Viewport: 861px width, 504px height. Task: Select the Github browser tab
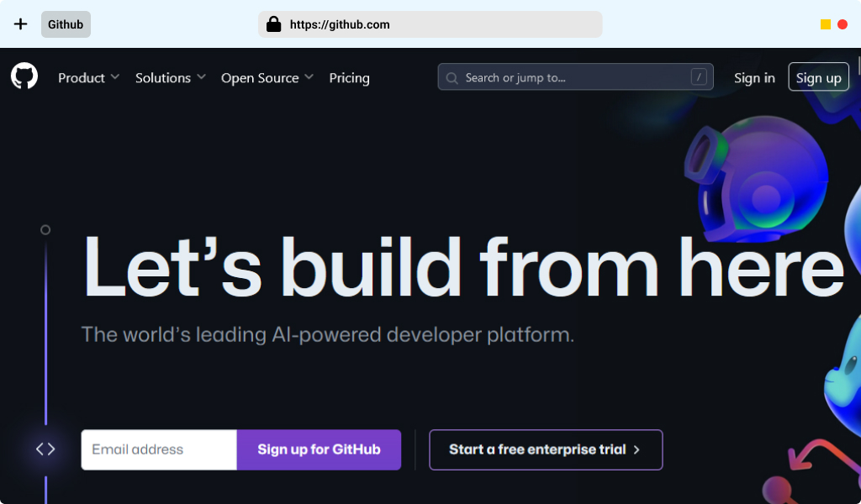click(x=66, y=24)
